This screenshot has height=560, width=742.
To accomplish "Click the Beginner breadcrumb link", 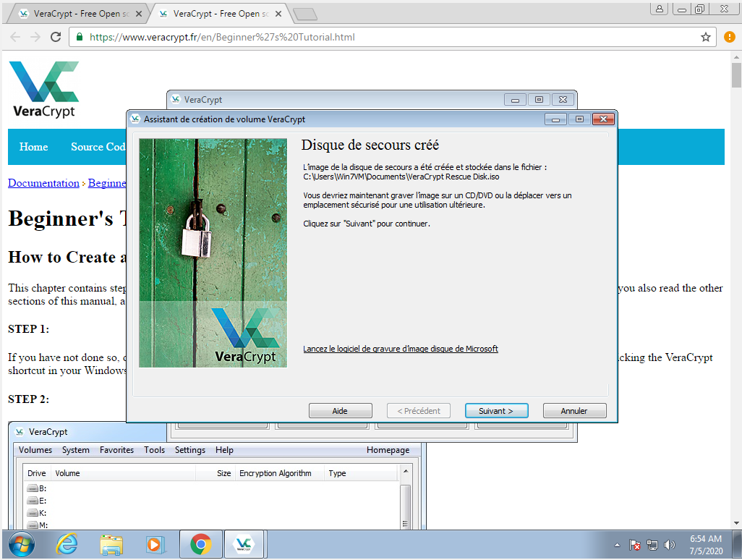I will [x=107, y=183].
